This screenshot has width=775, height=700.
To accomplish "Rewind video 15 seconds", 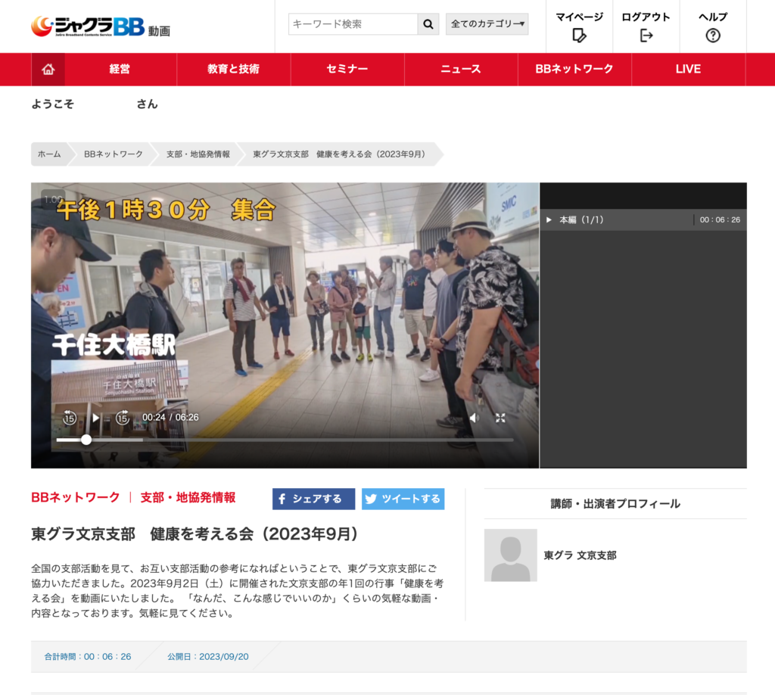I will pos(69,418).
